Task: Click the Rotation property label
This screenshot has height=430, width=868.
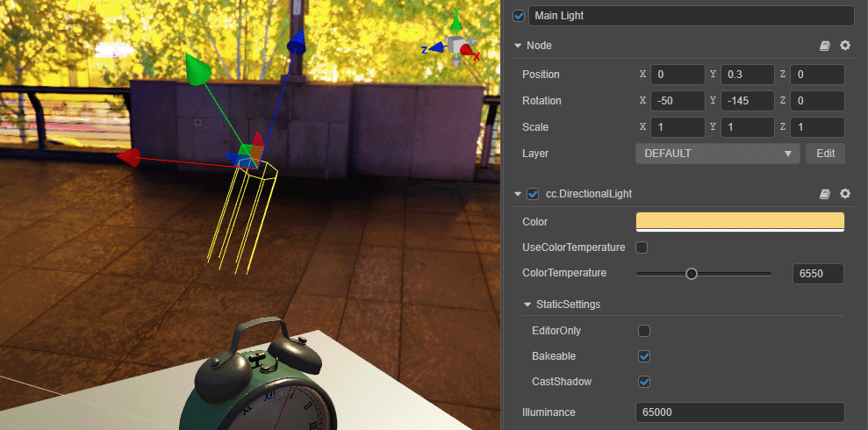Action: coord(542,101)
